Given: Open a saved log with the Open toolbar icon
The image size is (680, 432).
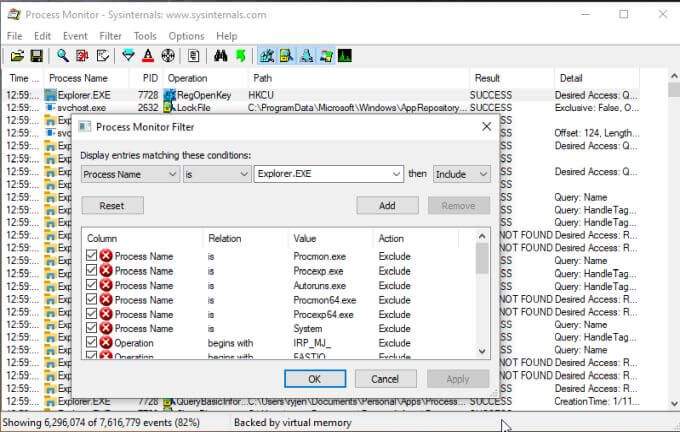Looking at the screenshot, I should pyautogui.click(x=17, y=56).
